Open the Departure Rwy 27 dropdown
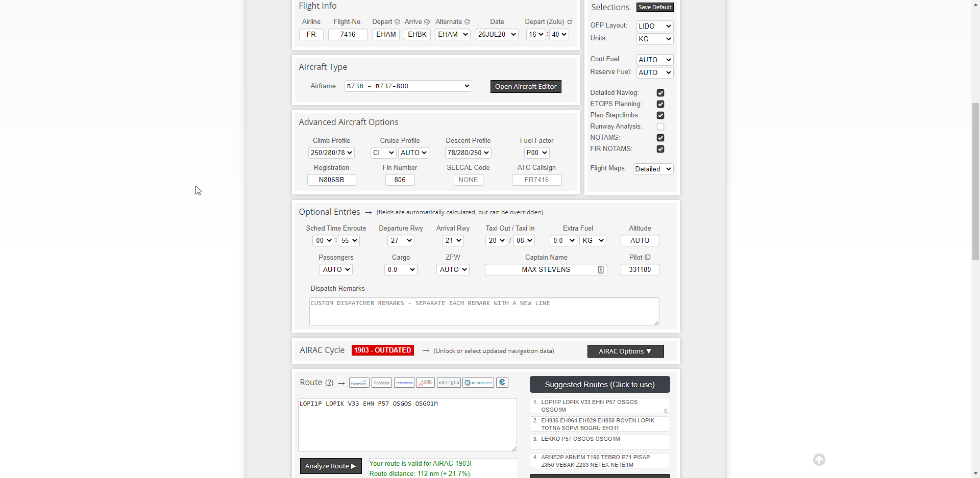 (401, 241)
